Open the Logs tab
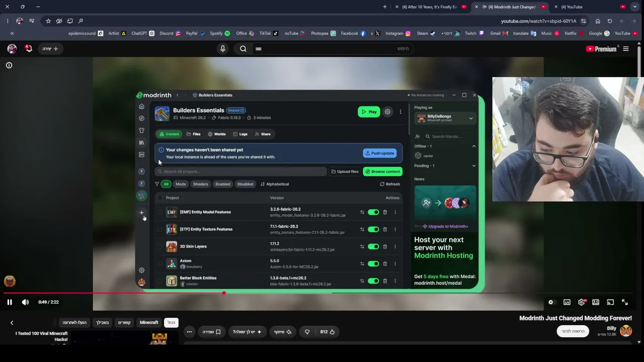The width and height of the screenshot is (644, 362). (240, 134)
